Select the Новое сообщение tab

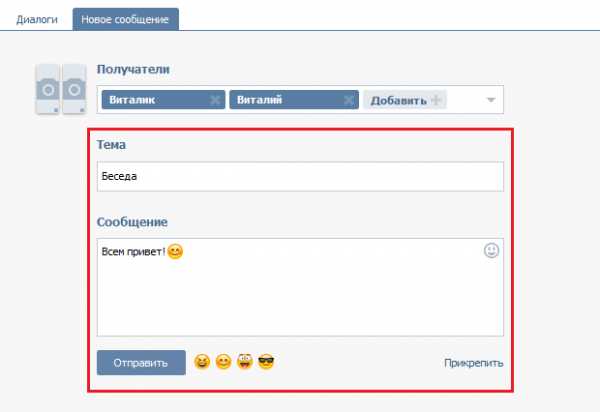[126, 20]
